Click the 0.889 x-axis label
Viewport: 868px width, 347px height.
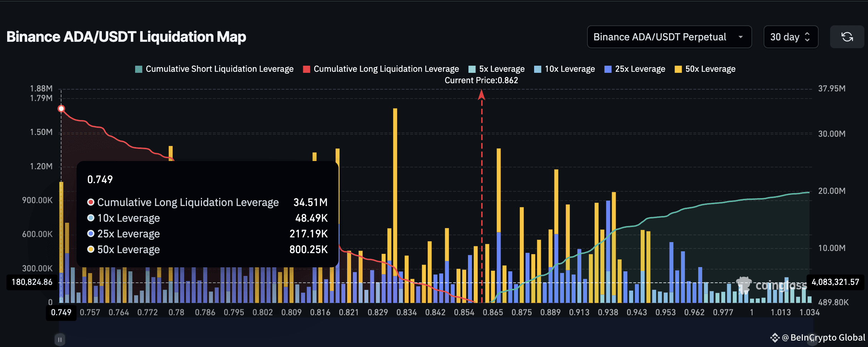click(551, 312)
